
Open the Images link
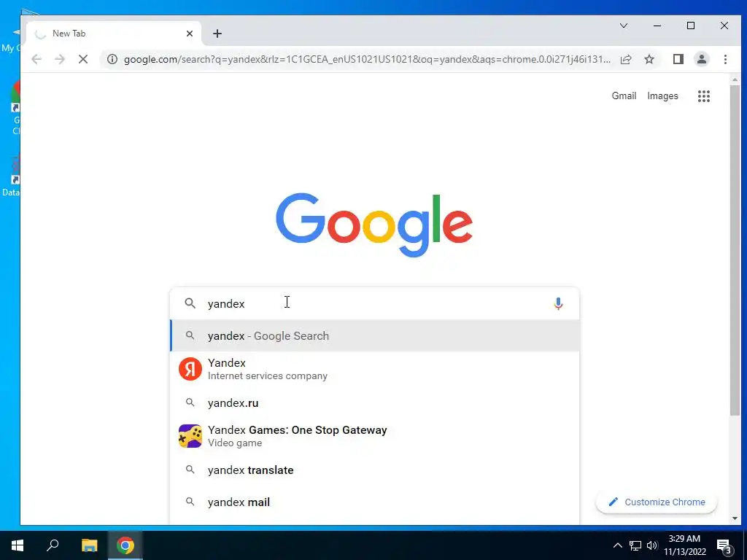click(662, 96)
